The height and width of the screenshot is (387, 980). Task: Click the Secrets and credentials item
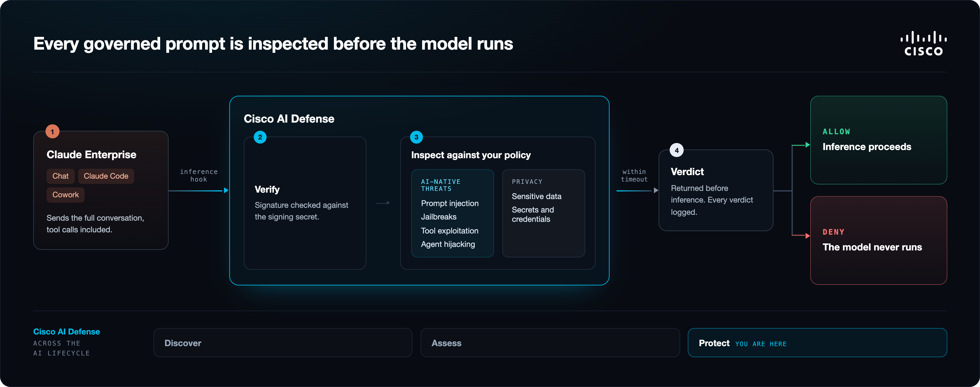(x=533, y=215)
